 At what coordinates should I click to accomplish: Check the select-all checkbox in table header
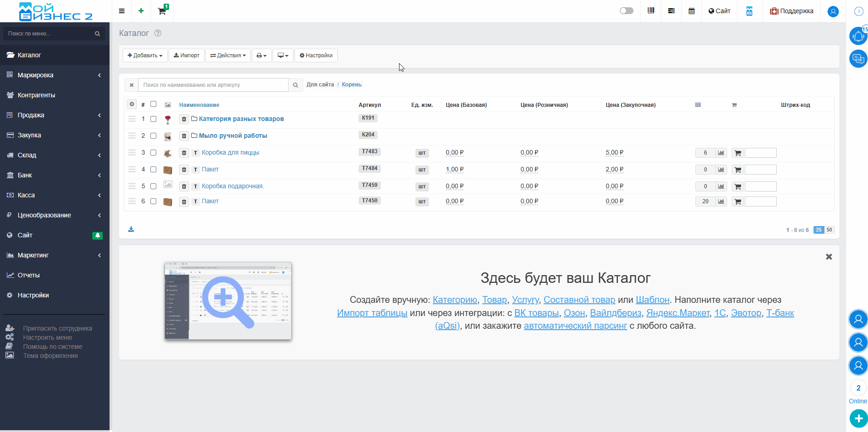pos(154,104)
